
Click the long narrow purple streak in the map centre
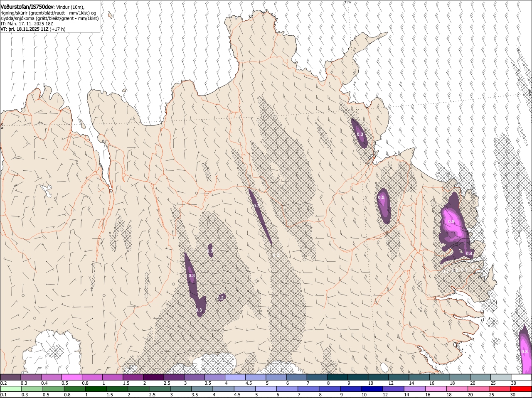(260, 217)
